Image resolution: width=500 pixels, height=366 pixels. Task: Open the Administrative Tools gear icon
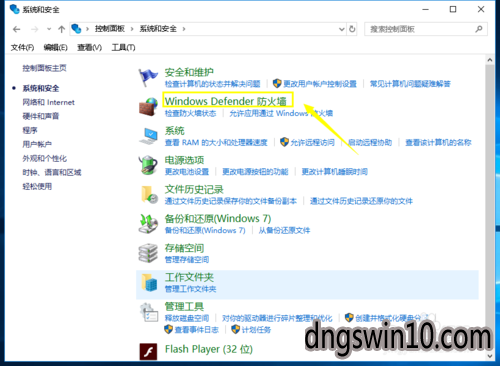(x=149, y=312)
